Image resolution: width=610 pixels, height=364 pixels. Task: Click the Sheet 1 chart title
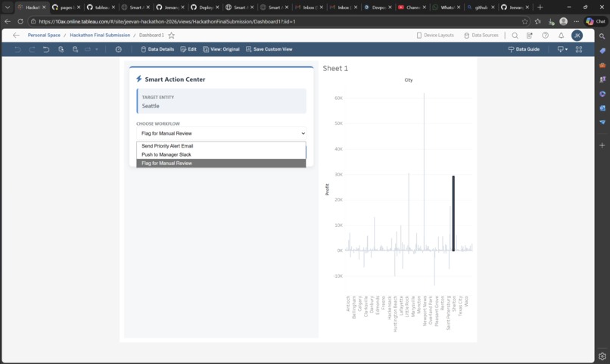335,68
